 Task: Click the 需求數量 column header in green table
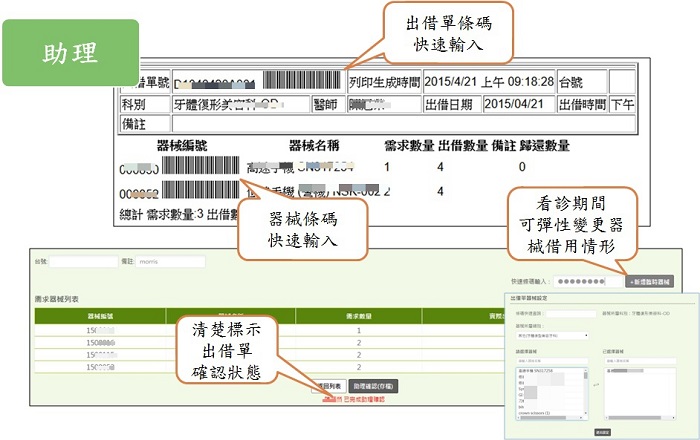tap(358, 316)
